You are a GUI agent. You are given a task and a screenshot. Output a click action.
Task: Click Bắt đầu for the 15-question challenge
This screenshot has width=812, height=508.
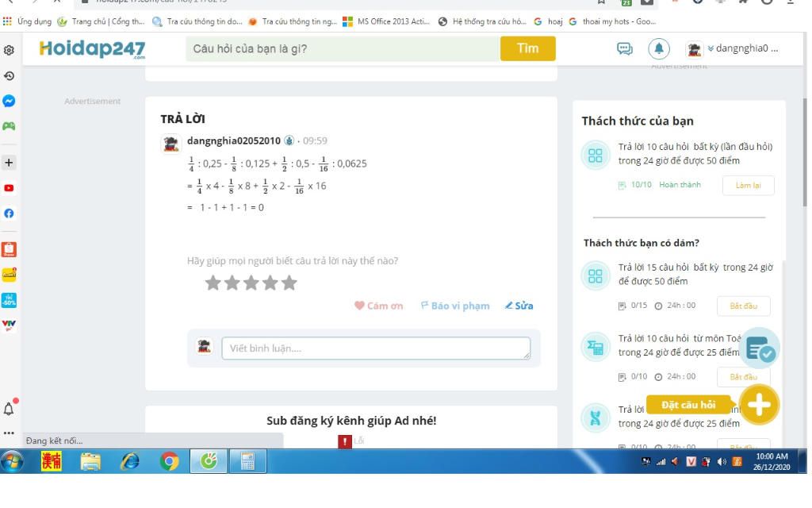(744, 306)
